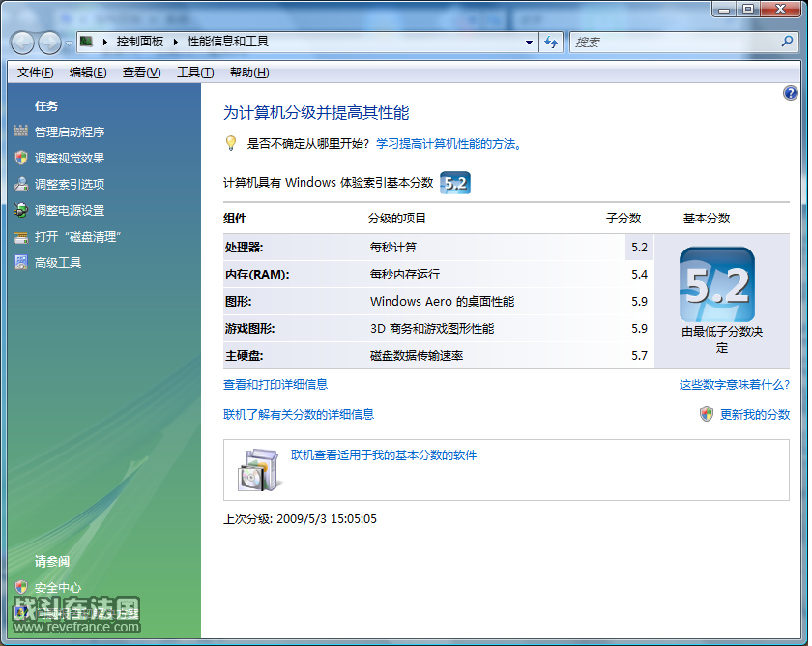Open the address bar history dropdown
812x646 pixels.
click(529, 43)
